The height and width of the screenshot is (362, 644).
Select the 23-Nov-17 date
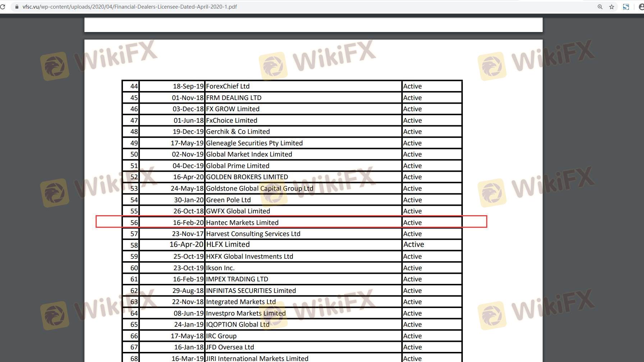click(188, 234)
